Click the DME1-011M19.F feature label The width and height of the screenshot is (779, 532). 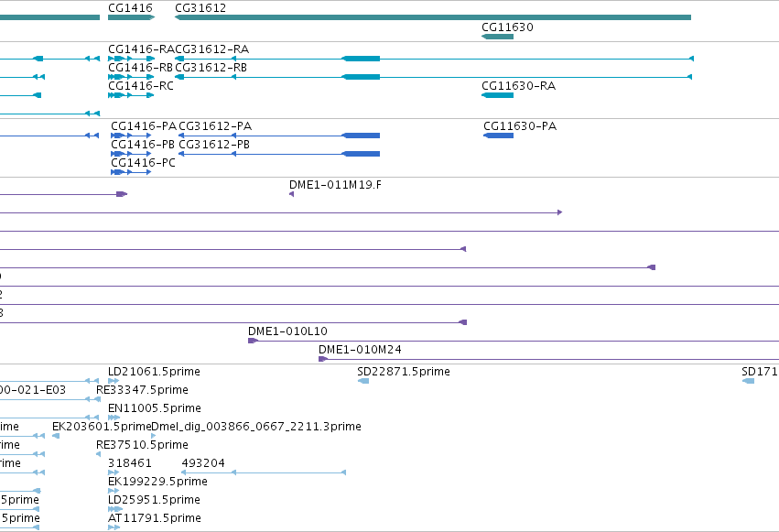pos(335,185)
